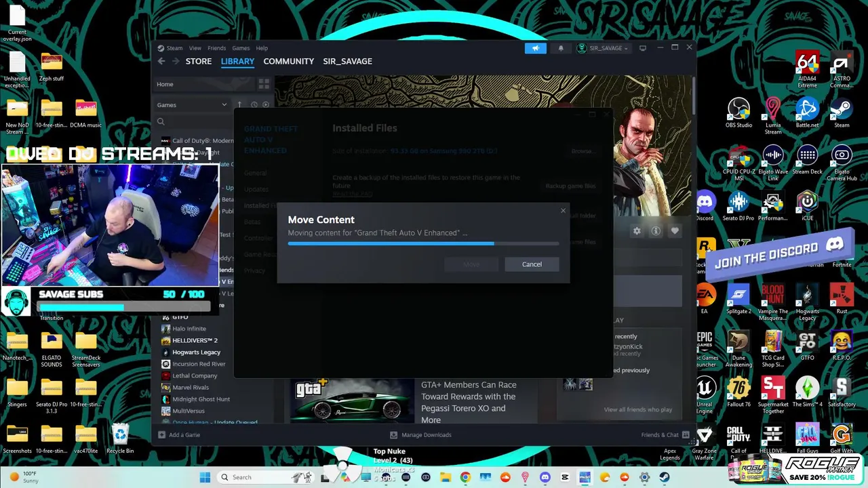Open Battle.net desktop shortcut
Screen dimensions: 868x488
click(x=807, y=113)
